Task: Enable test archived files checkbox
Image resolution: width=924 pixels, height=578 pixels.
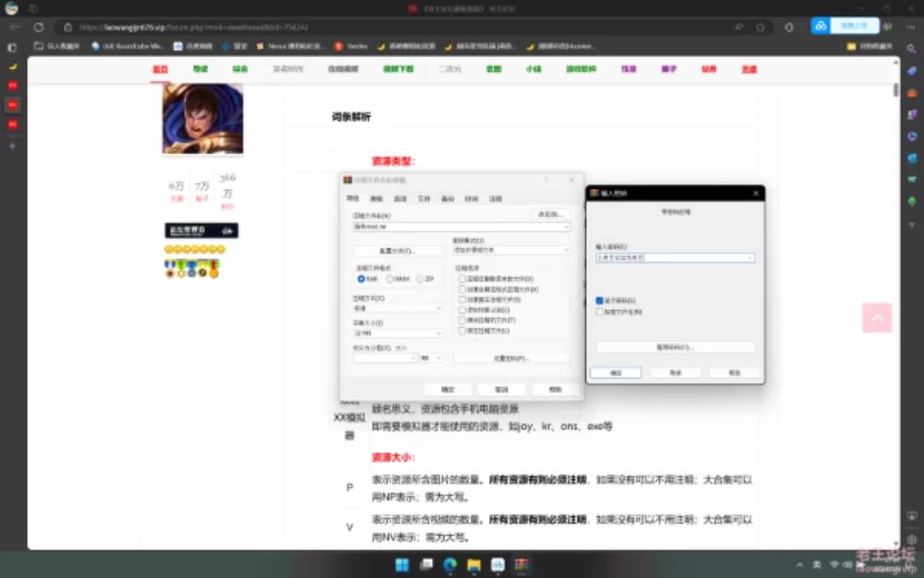Action: click(462, 320)
